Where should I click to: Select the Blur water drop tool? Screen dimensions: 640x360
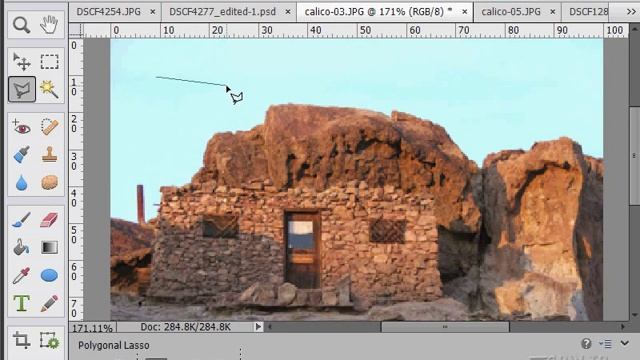tap(21, 182)
